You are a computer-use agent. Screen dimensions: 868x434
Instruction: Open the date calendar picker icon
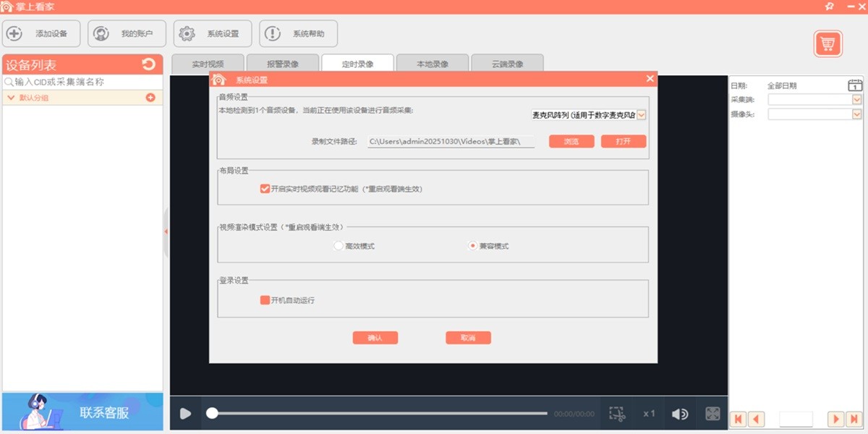[855, 85]
